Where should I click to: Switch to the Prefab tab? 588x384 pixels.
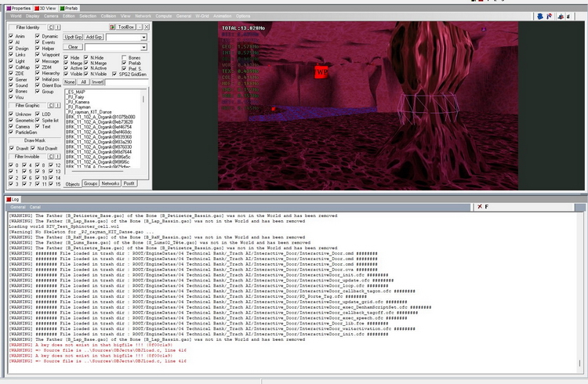click(68, 7)
